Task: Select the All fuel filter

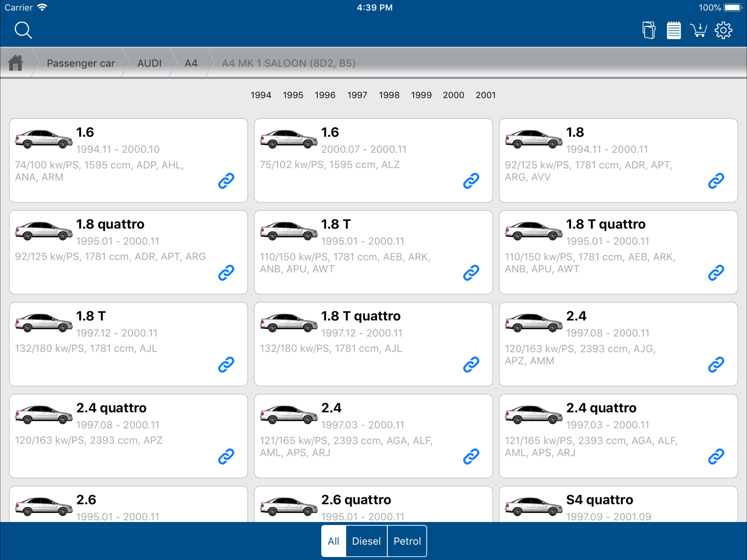Action: [333, 541]
